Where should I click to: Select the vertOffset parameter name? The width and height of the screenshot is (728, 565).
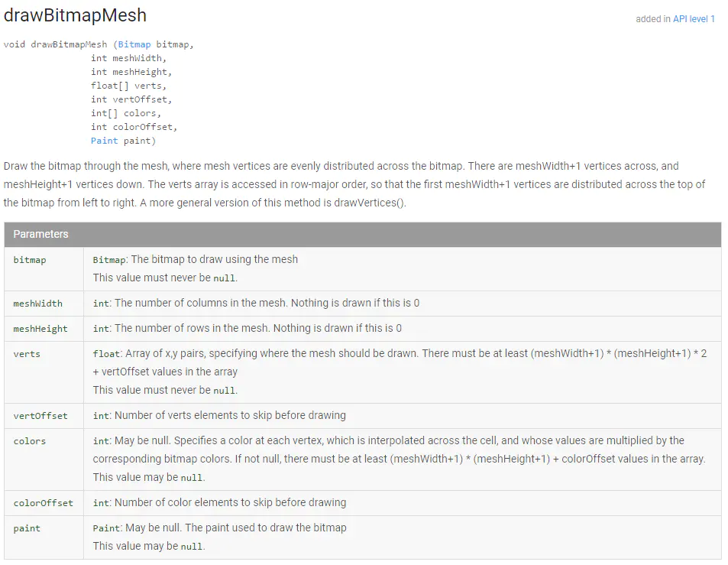tap(40, 416)
